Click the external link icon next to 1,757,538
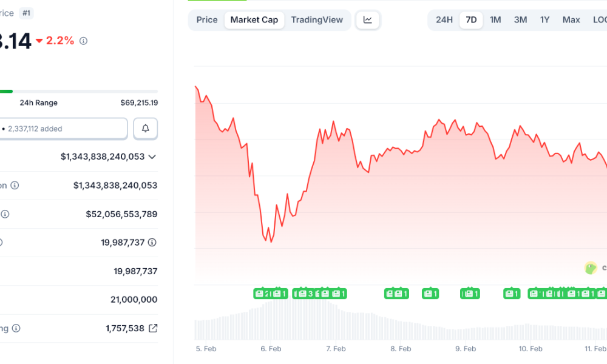 152,328
